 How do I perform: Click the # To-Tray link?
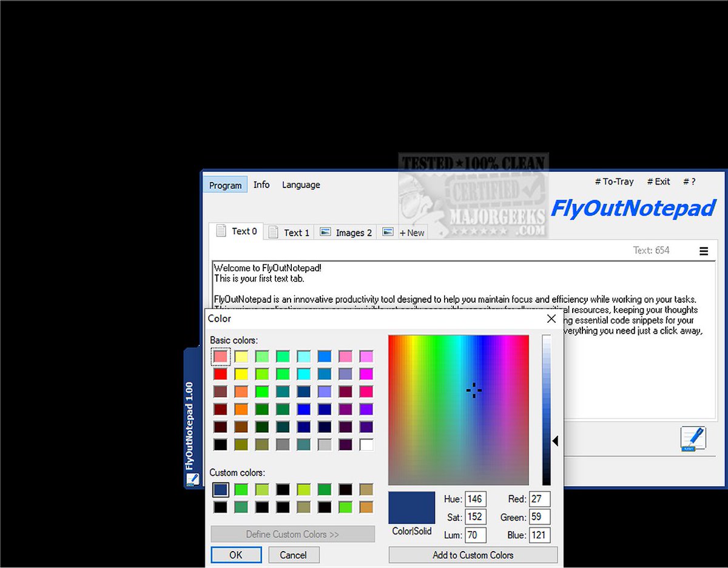614,181
